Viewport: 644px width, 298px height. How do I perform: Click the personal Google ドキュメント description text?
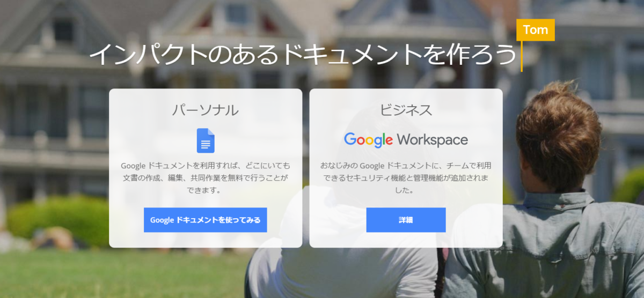click(206, 177)
